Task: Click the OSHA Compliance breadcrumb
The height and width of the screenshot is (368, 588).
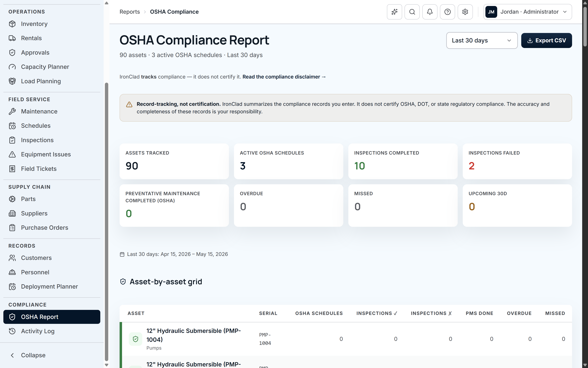Action: (174, 12)
